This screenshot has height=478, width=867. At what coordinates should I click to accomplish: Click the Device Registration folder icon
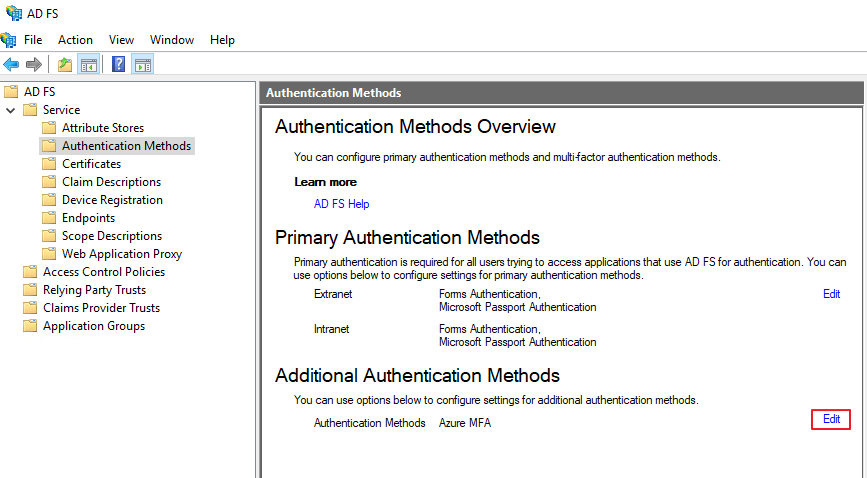pyautogui.click(x=49, y=200)
